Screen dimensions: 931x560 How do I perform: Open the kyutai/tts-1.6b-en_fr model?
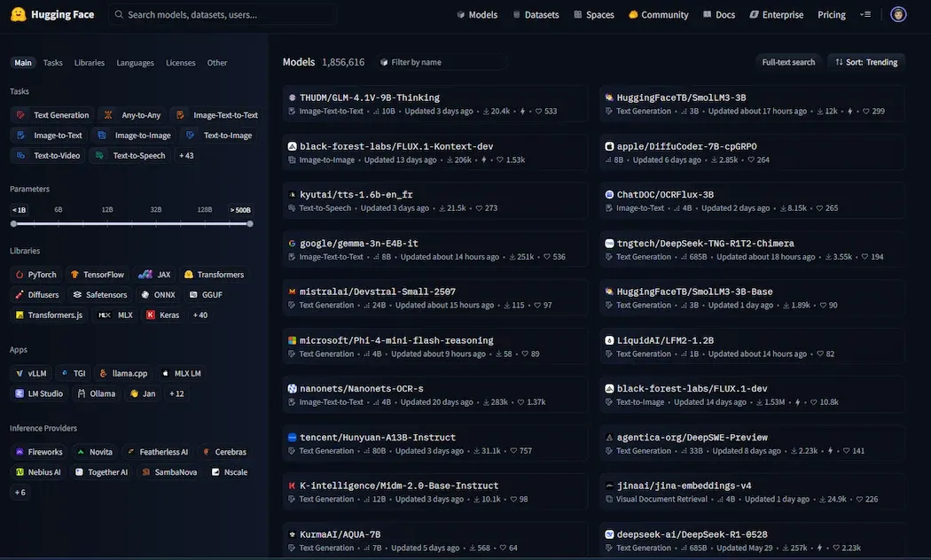point(435,201)
